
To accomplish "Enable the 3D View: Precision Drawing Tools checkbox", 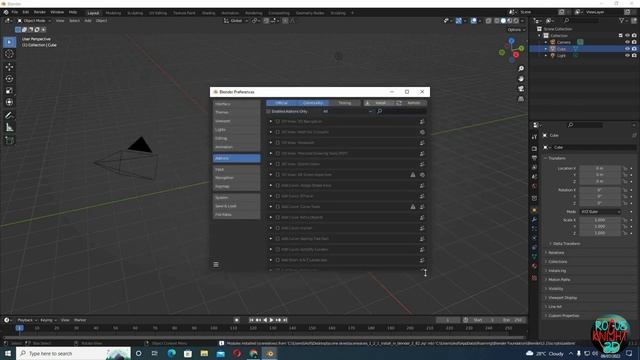I will coord(278,153).
